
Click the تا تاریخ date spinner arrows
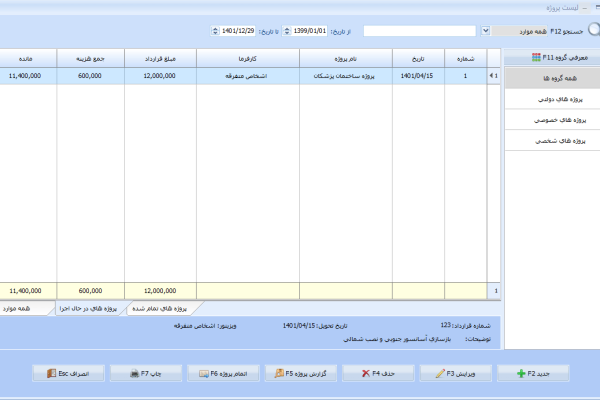click(215, 31)
